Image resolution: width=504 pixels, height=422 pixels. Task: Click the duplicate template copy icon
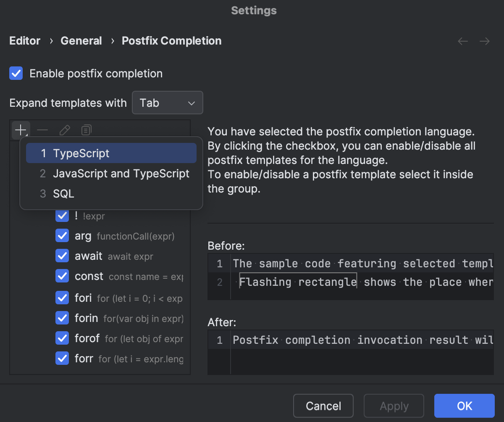(x=86, y=130)
